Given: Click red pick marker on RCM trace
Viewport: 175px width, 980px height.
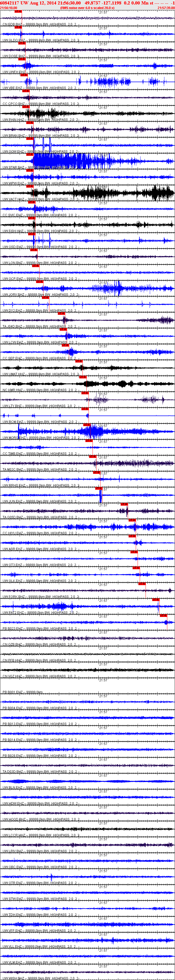Looking at the screenshot, I should [85, 409].
